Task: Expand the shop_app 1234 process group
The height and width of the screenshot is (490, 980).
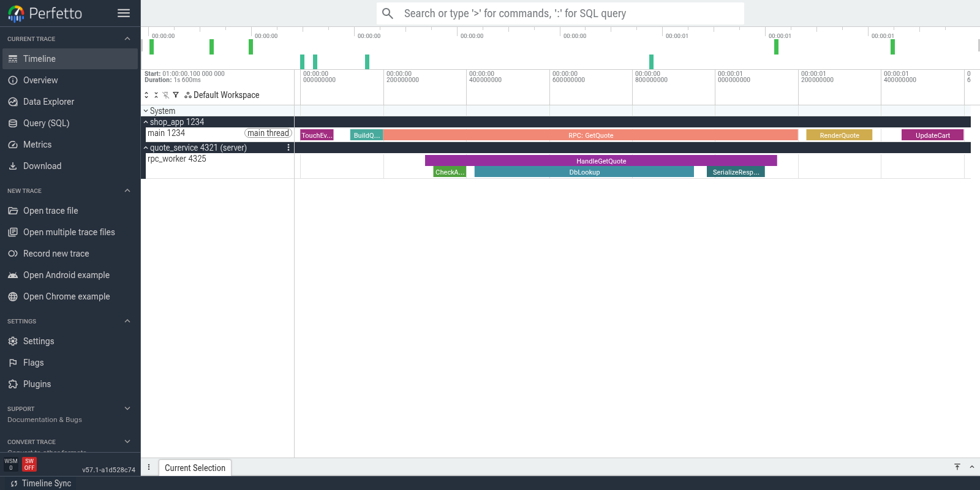Action: pos(146,122)
